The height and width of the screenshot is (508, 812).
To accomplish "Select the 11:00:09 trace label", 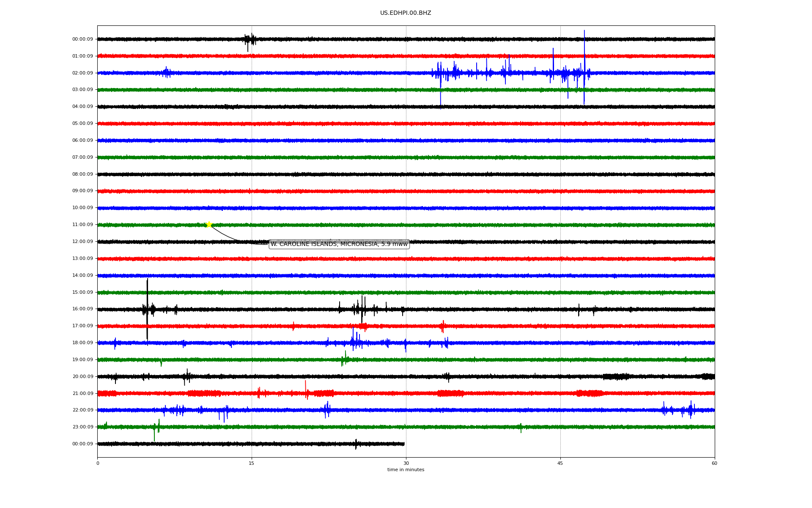I will (x=82, y=225).
